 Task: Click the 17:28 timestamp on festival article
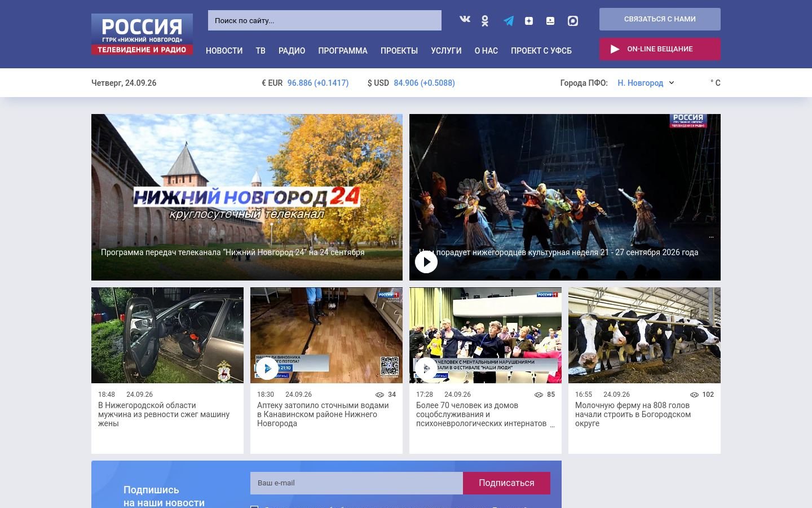pos(425,395)
